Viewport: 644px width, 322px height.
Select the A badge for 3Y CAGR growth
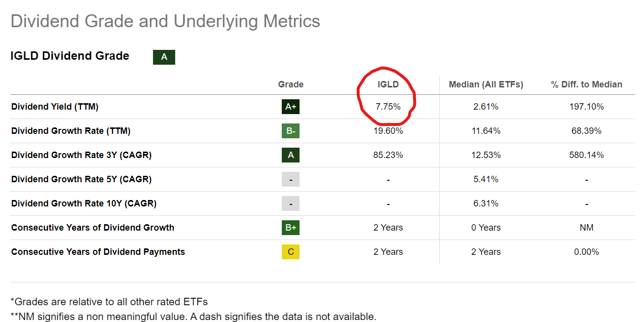pos(291,155)
